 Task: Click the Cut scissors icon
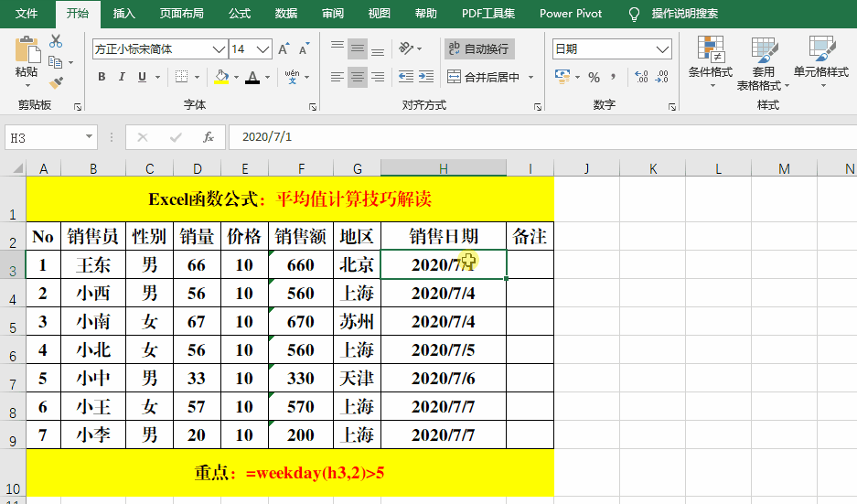56,41
